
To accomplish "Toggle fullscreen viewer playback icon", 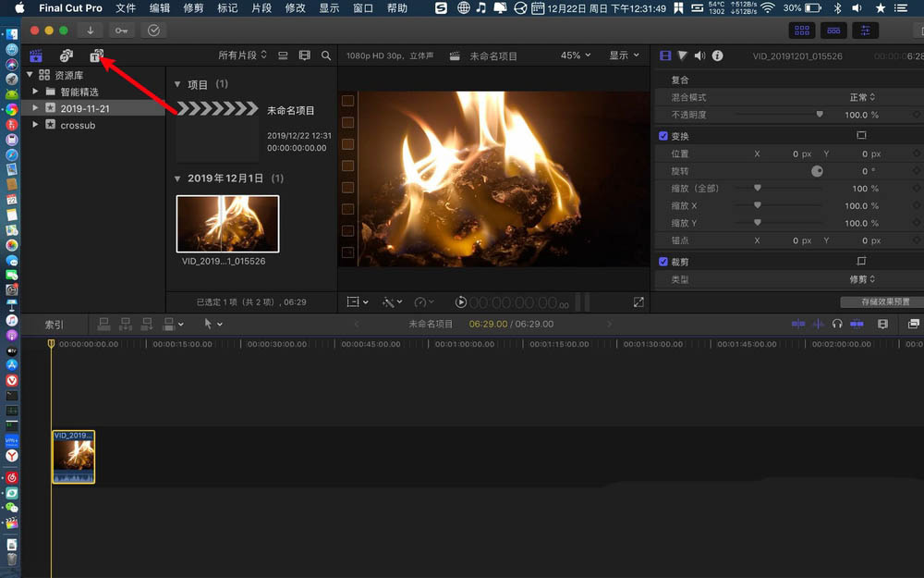I will click(x=638, y=302).
